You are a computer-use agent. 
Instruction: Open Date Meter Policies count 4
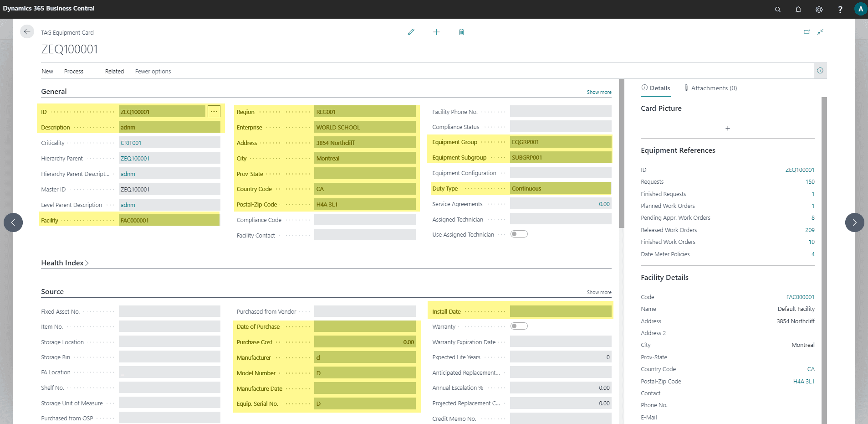click(813, 254)
